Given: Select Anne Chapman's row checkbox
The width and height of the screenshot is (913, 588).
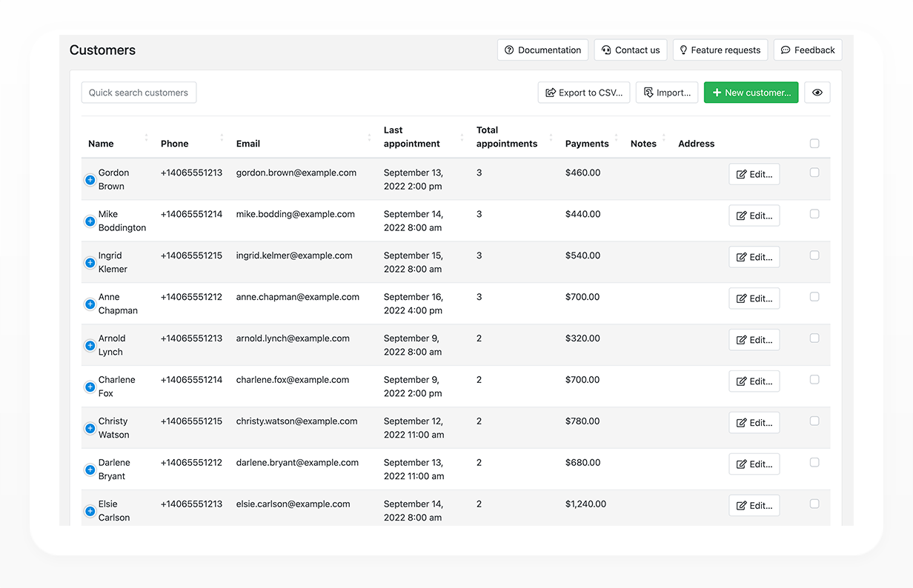Looking at the screenshot, I should point(814,297).
